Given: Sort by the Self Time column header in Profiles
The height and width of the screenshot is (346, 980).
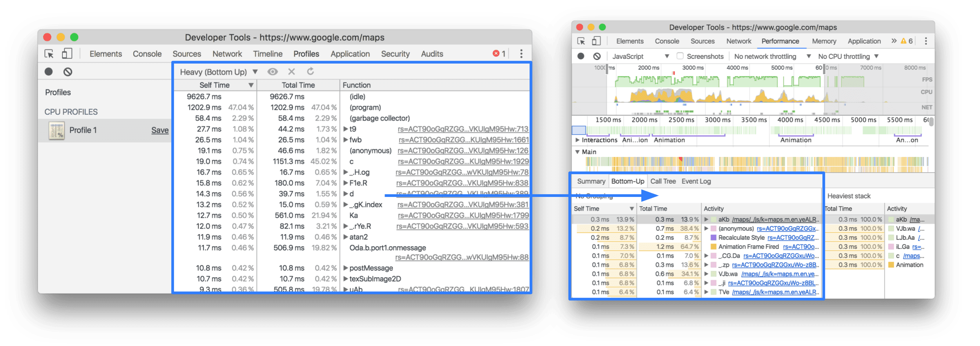Looking at the screenshot, I should coord(214,85).
